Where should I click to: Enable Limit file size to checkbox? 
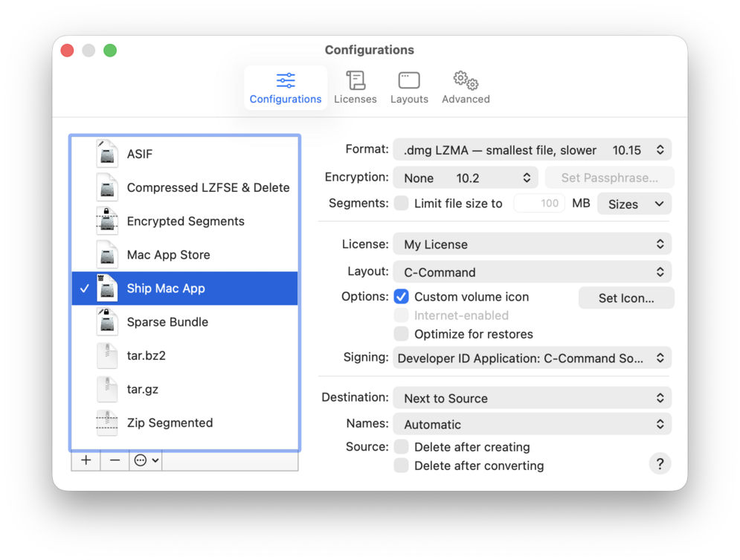pyautogui.click(x=402, y=204)
